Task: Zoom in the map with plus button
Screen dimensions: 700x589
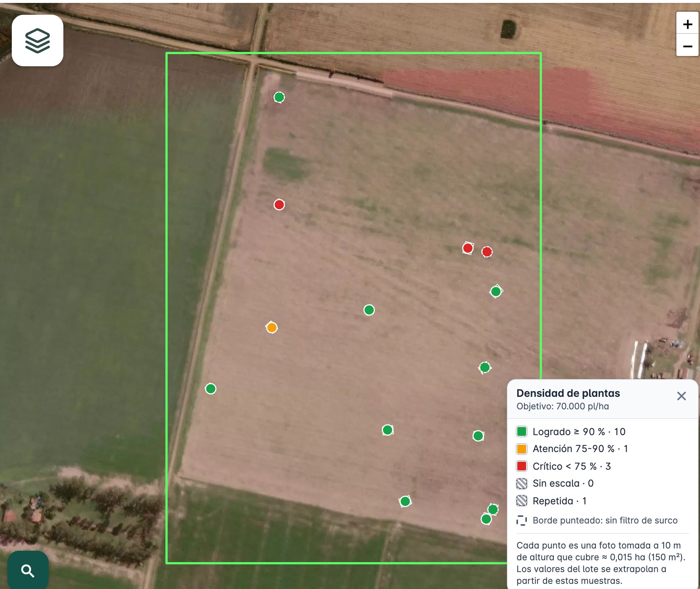Action: coord(687,24)
